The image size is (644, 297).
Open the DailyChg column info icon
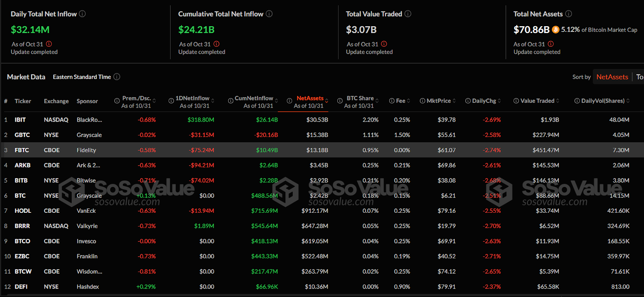pos(468,101)
